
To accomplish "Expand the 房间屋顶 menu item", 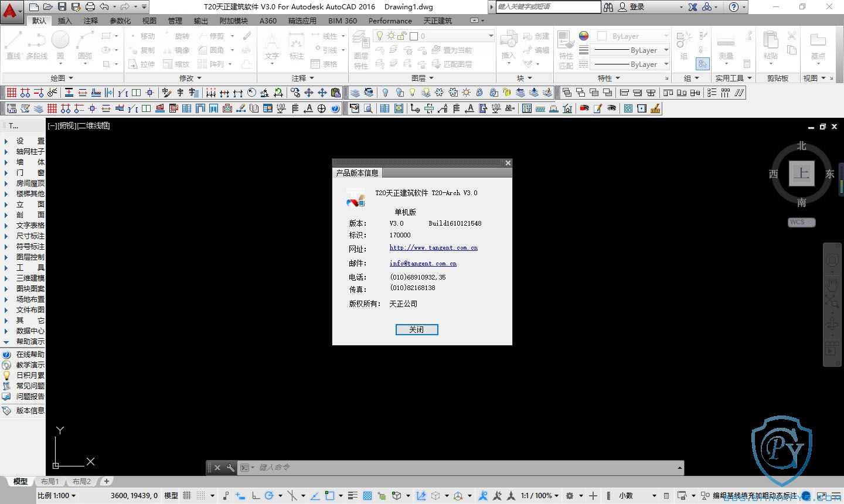I will (x=23, y=183).
